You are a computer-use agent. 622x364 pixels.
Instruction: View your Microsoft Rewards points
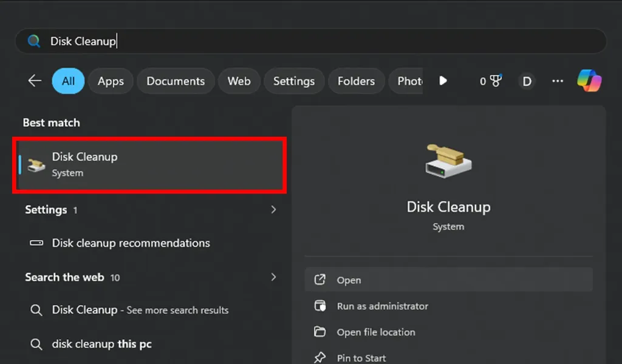(x=488, y=80)
